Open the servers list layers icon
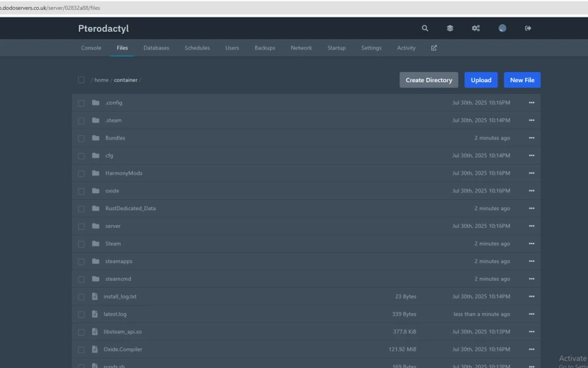The height and width of the screenshot is (368, 588). [450, 28]
